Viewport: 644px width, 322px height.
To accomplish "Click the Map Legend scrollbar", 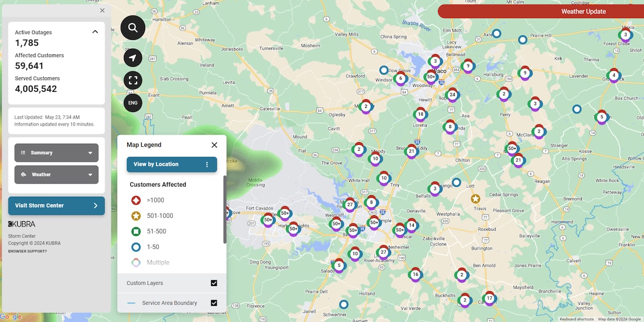I will pos(225,209).
